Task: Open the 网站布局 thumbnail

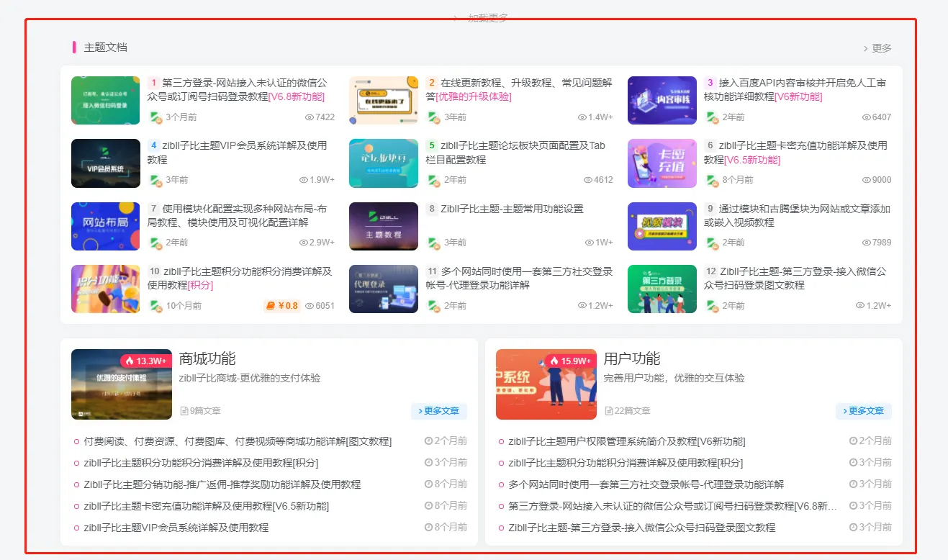Action: (x=106, y=226)
